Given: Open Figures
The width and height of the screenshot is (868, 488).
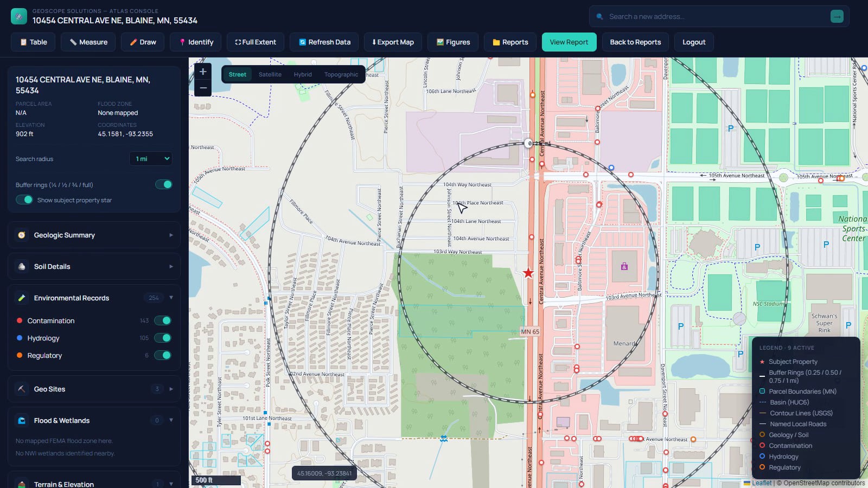Looking at the screenshot, I should coord(453,42).
